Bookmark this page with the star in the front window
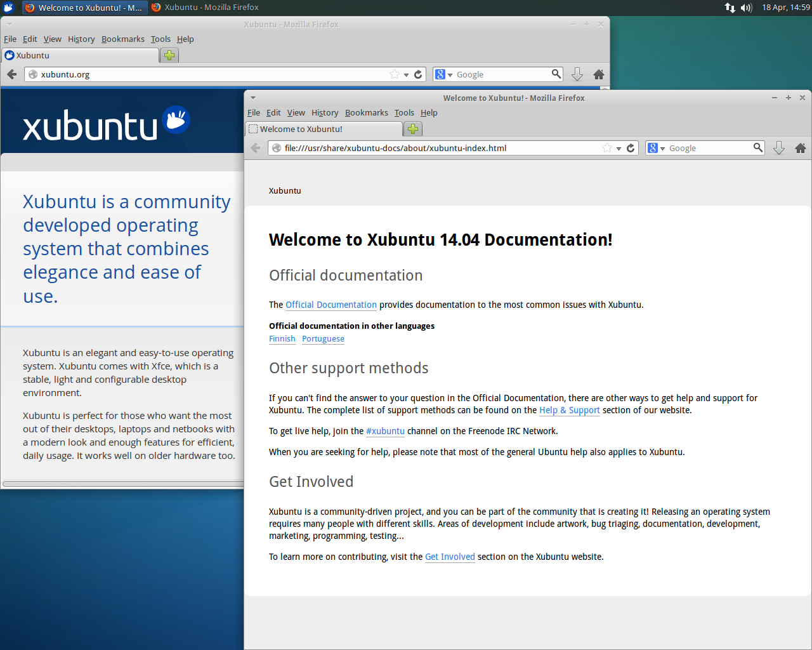 (607, 148)
